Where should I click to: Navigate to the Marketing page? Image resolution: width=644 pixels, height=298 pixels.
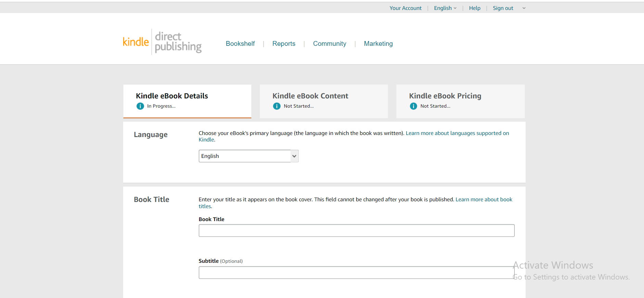tap(378, 44)
